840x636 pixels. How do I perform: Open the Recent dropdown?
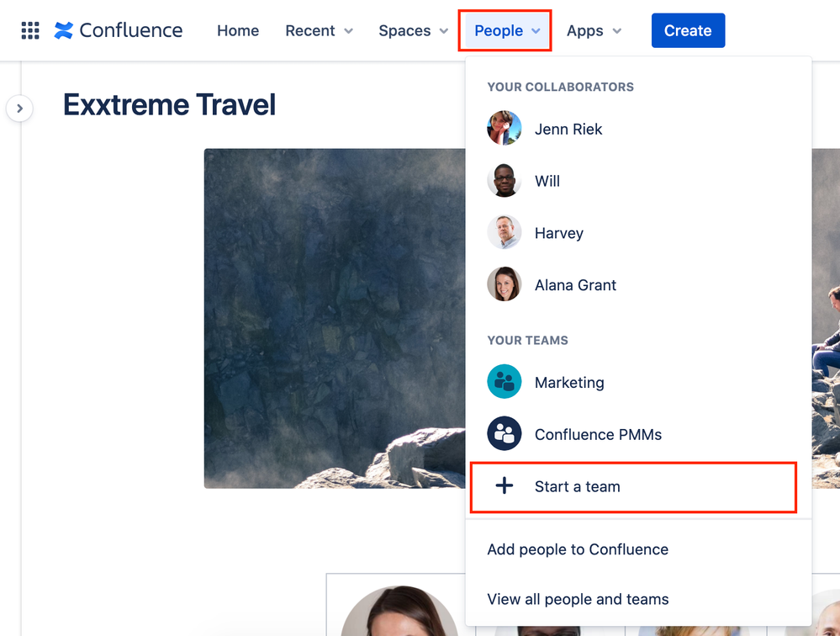(x=319, y=30)
